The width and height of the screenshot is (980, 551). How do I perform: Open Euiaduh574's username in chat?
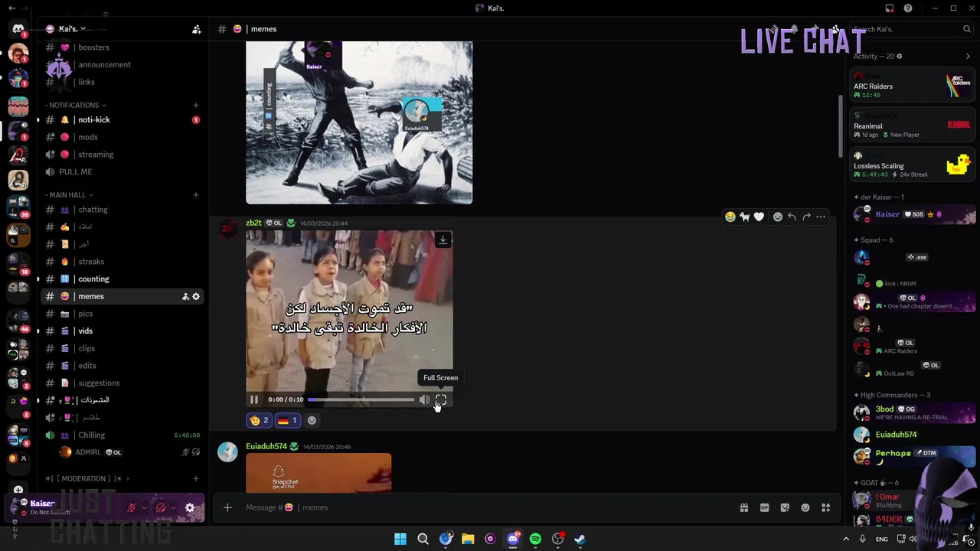click(266, 446)
